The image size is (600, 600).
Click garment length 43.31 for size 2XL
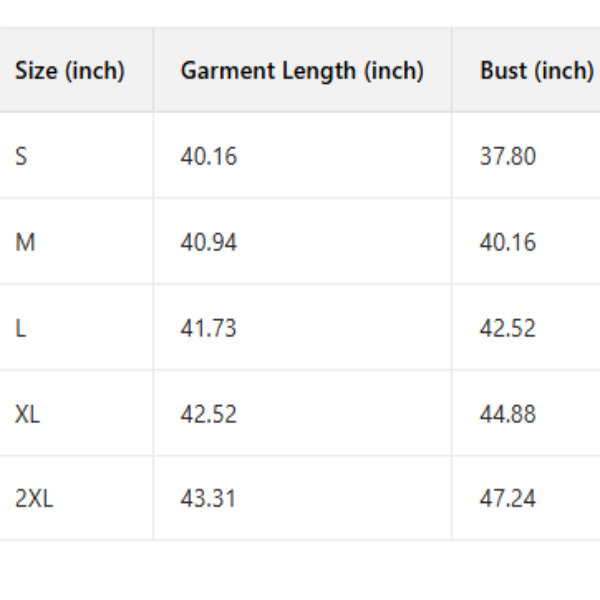[209, 498]
